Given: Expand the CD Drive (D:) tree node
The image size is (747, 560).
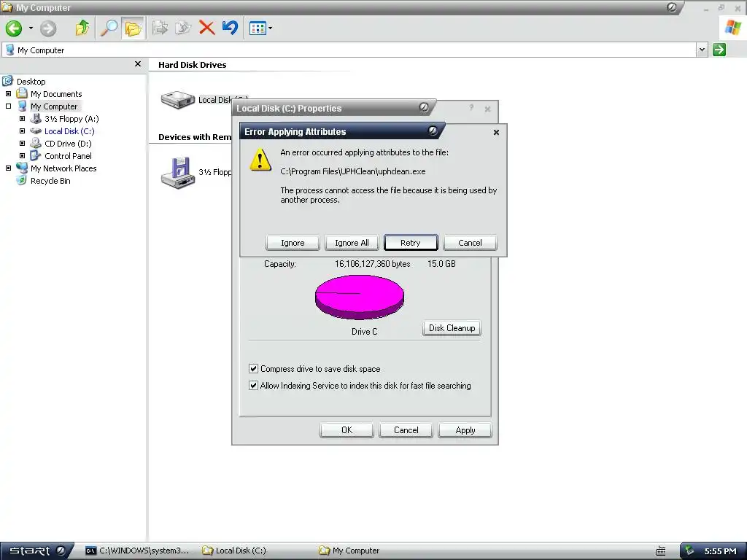Looking at the screenshot, I should pos(22,144).
